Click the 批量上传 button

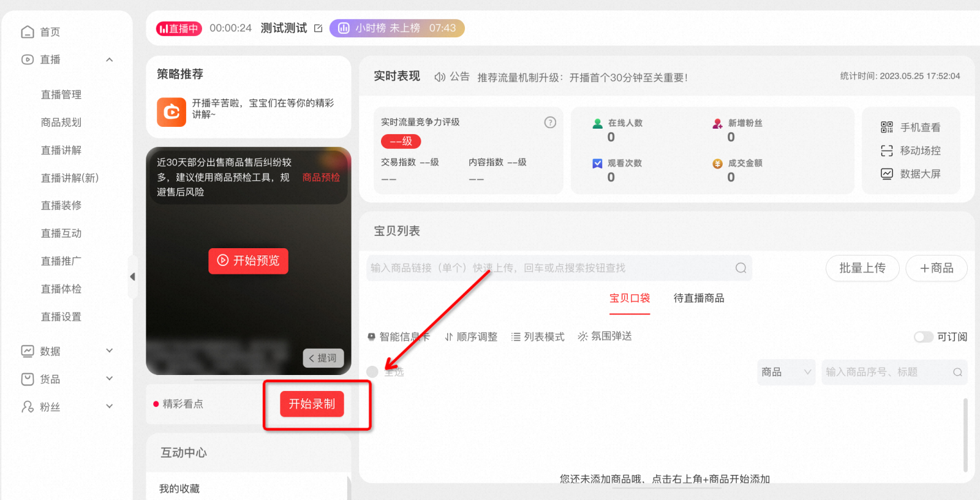pos(862,268)
